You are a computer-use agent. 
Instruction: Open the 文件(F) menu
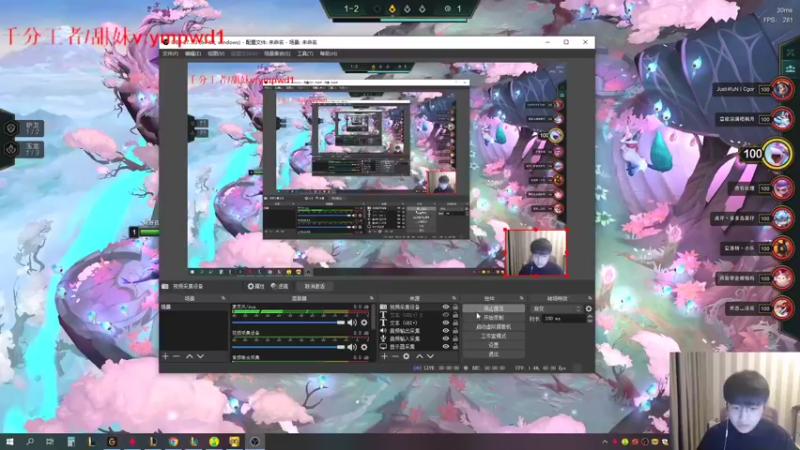(x=170, y=54)
